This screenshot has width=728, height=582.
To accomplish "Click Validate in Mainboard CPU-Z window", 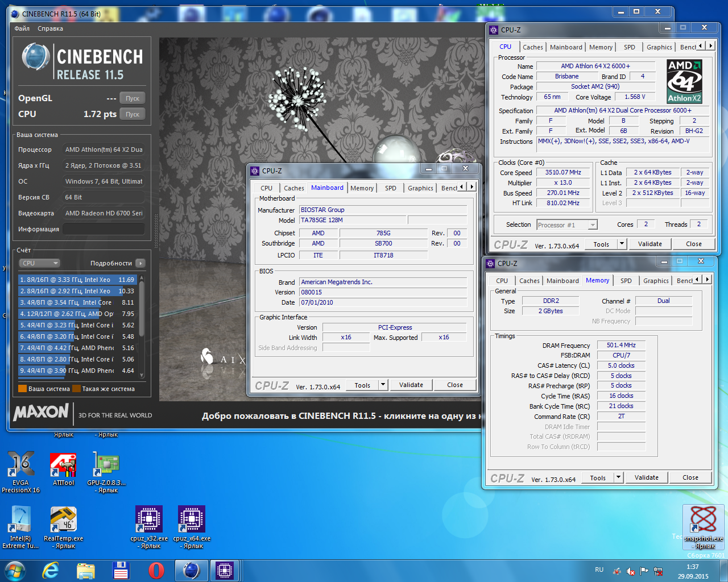I will (411, 385).
